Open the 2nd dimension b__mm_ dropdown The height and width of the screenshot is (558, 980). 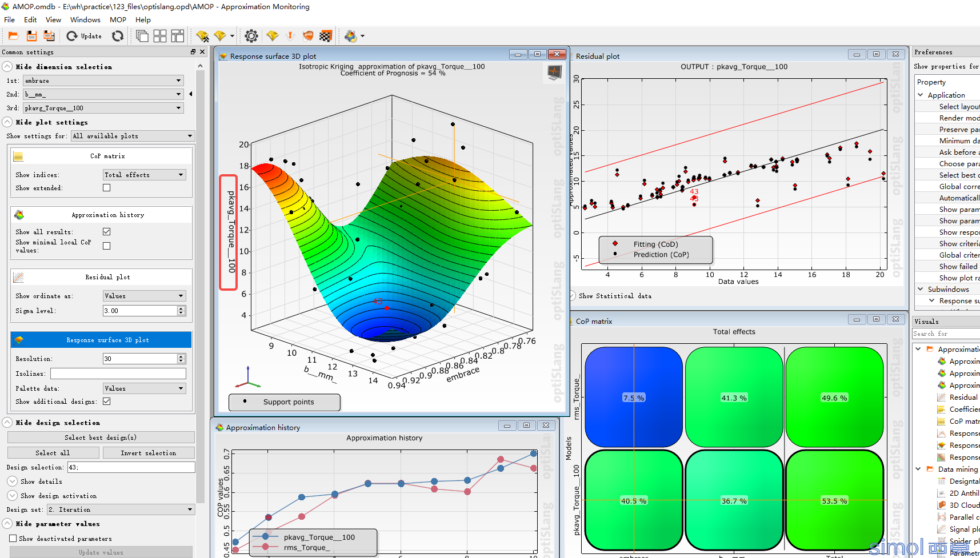click(103, 94)
